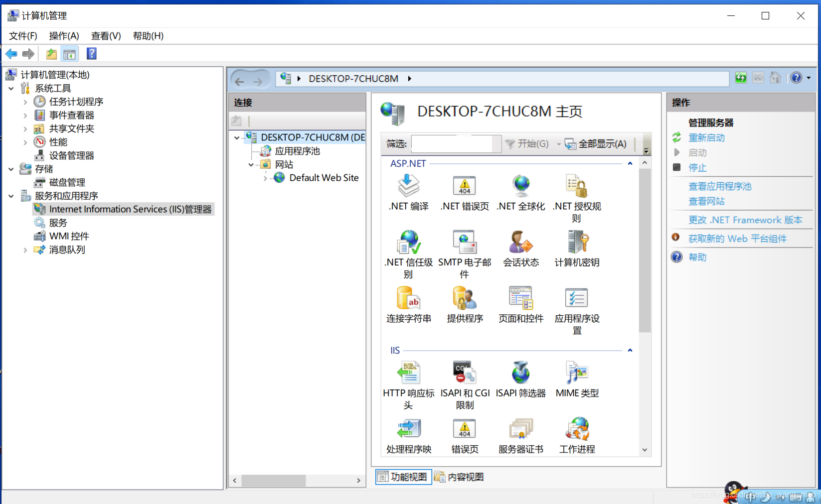This screenshot has height=504, width=821.
Task: Open the help dropdown arrow near address bar
Action: click(x=809, y=78)
